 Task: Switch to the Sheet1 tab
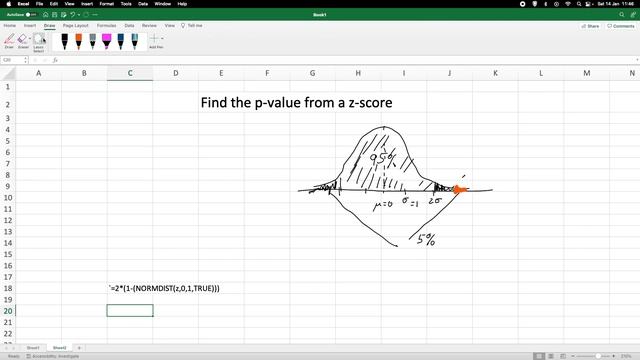click(33, 348)
